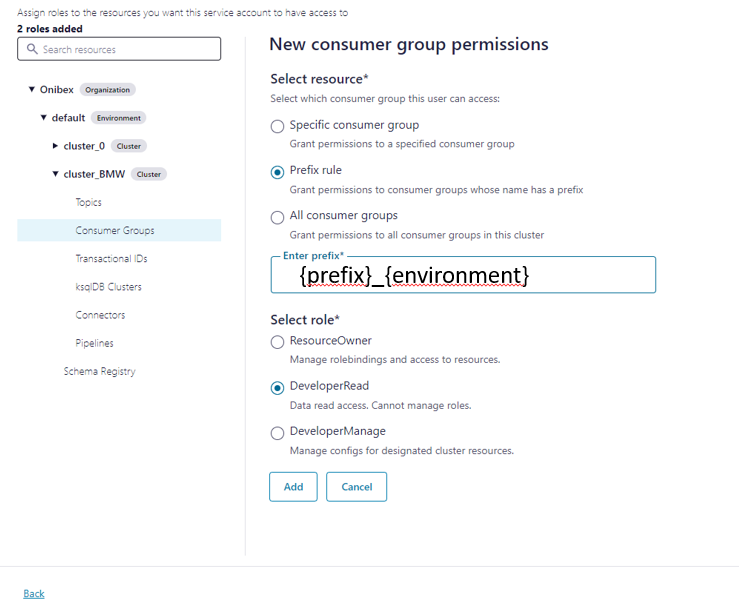739x608 pixels.
Task: Open Transactional IDs resource
Action: 111,259
